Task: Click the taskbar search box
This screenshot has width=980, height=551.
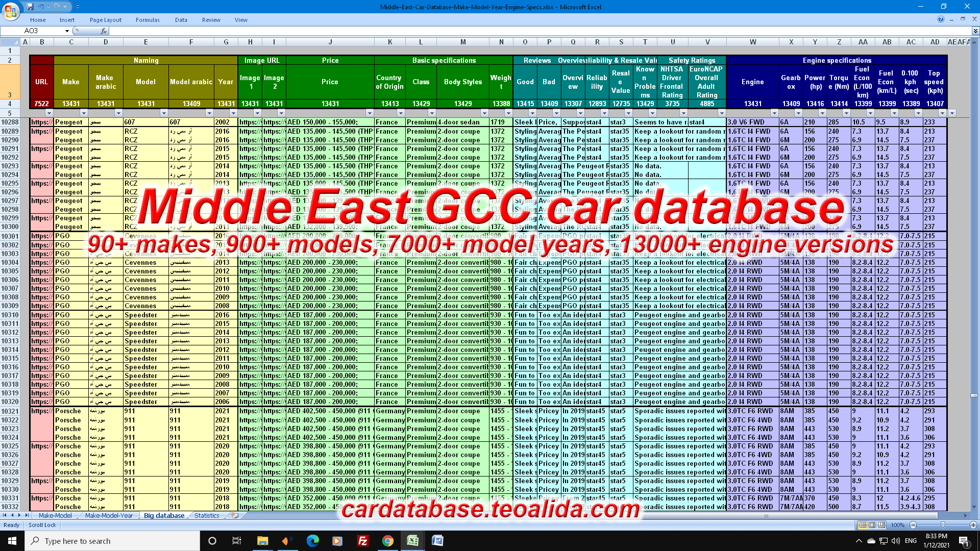Action: point(112,541)
